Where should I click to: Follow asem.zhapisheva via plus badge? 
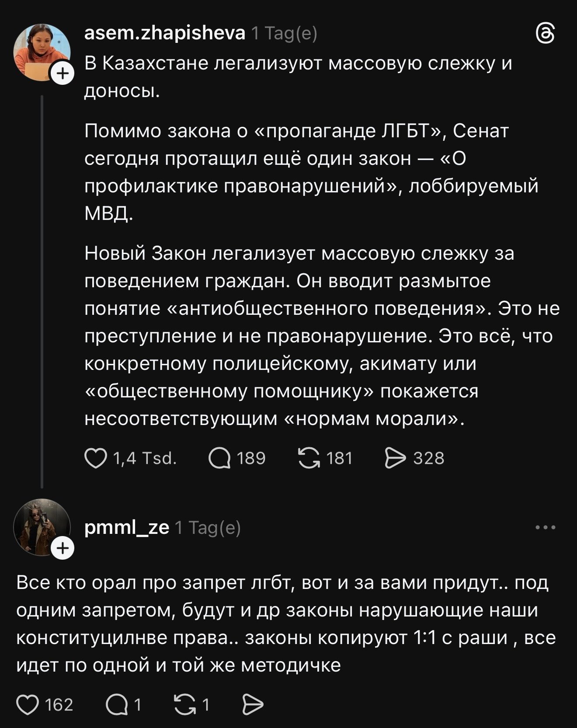pyautogui.click(x=63, y=73)
